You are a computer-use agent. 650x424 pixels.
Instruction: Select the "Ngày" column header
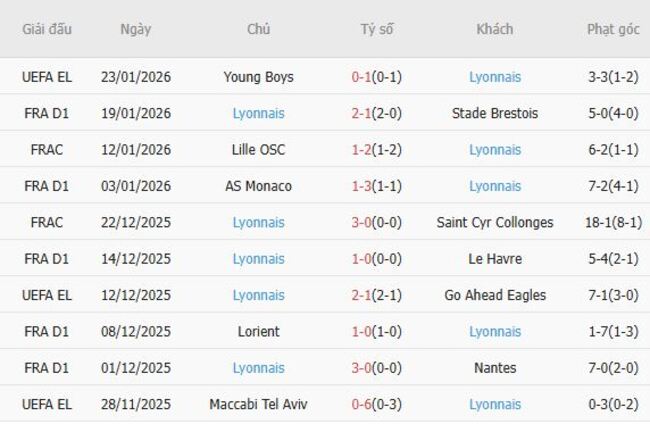(136, 29)
